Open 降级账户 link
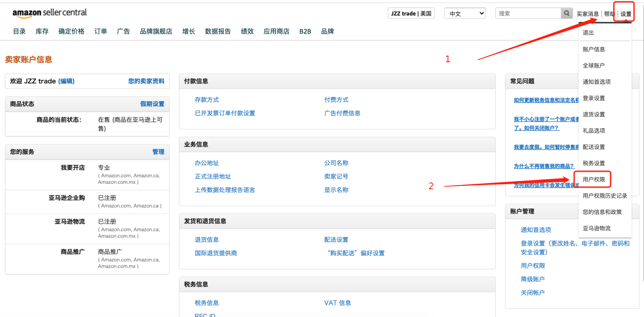The height and width of the screenshot is (317, 644). 532,279
